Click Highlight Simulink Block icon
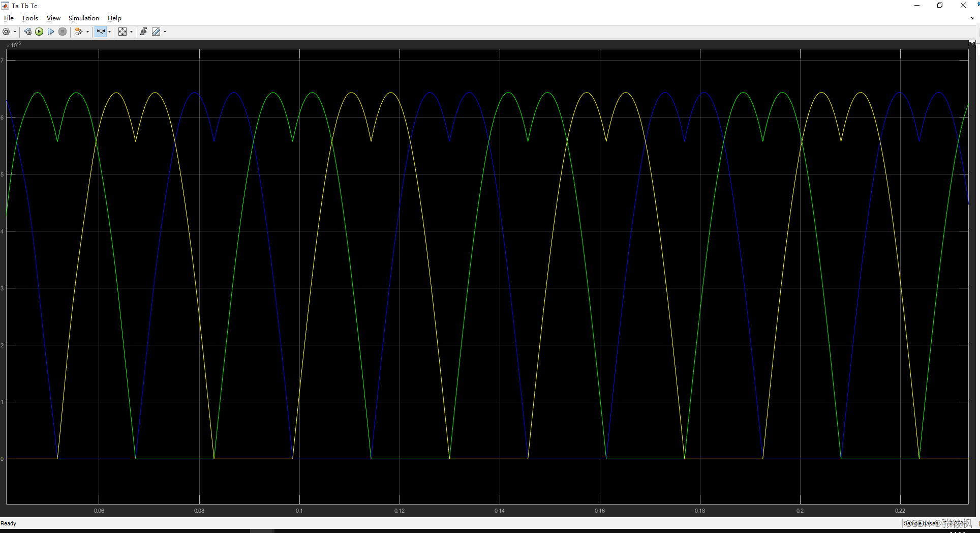 [78, 32]
